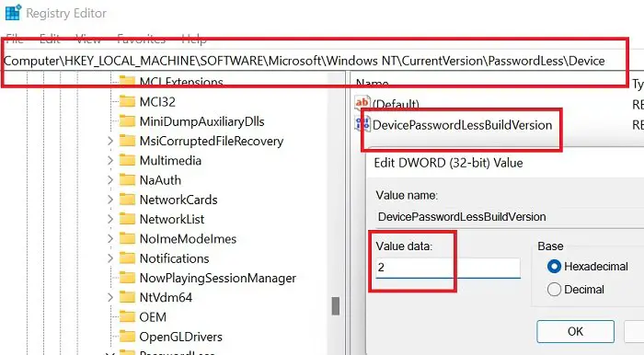The height and width of the screenshot is (355, 644).
Task: Click the DevicePasswordLessBuildVersion DWORD icon
Action: pyautogui.click(x=362, y=124)
